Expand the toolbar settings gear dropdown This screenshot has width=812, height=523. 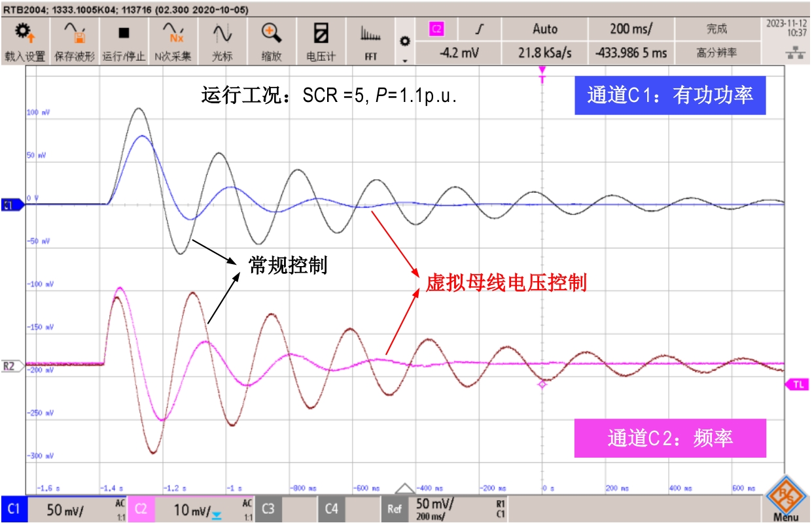[404, 46]
